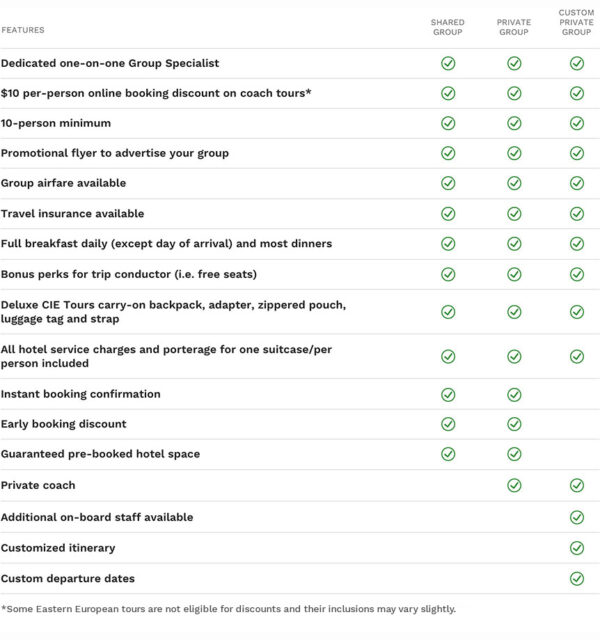Click the Shared Group column header
This screenshot has width=600, height=640.
click(448, 27)
